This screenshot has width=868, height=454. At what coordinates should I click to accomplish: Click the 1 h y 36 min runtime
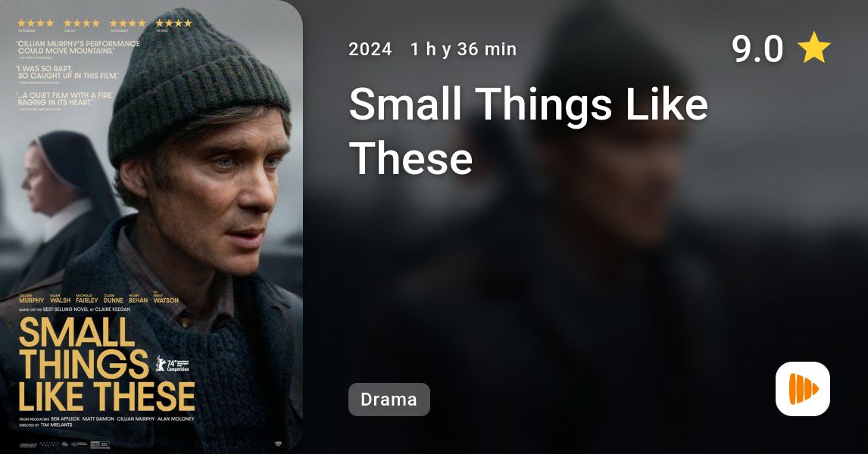(464, 49)
